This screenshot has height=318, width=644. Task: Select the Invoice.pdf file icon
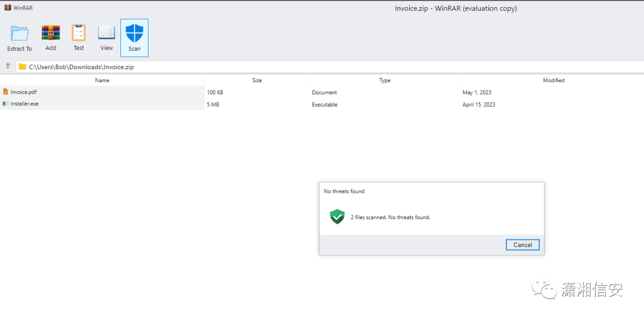[6, 92]
